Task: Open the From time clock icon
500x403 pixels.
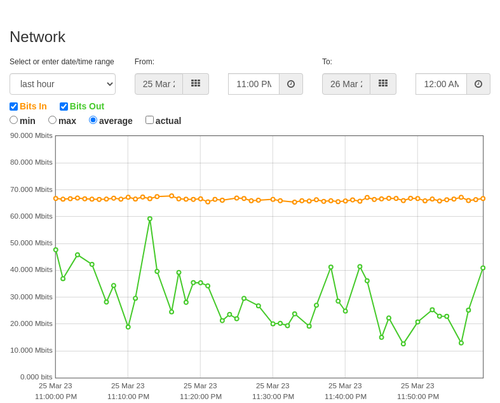Action: click(291, 84)
